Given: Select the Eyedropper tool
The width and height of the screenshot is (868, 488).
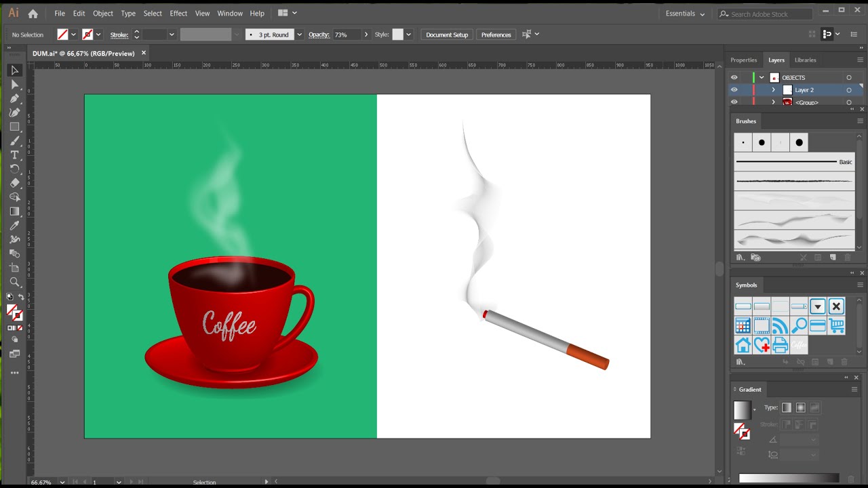Looking at the screenshot, I should click(x=14, y=226).
